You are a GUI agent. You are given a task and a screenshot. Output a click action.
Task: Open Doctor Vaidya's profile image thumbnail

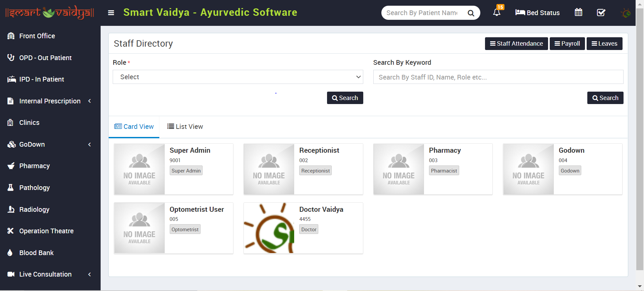(x=269, y=228)
